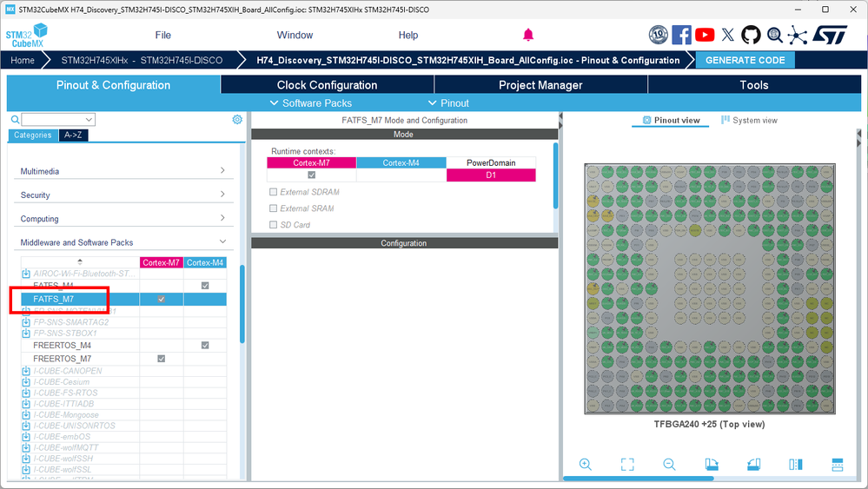Click the STM32CubeMX logo
The height and width of the screenshot is (489, 868).
tap(27, 36)
